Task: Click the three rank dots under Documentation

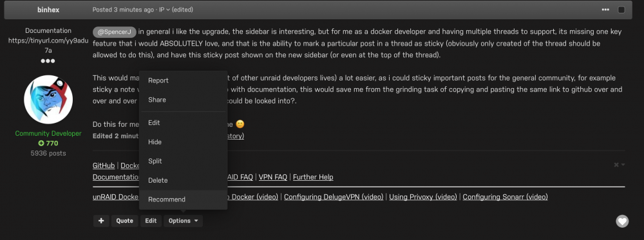Action: (48, 61)
